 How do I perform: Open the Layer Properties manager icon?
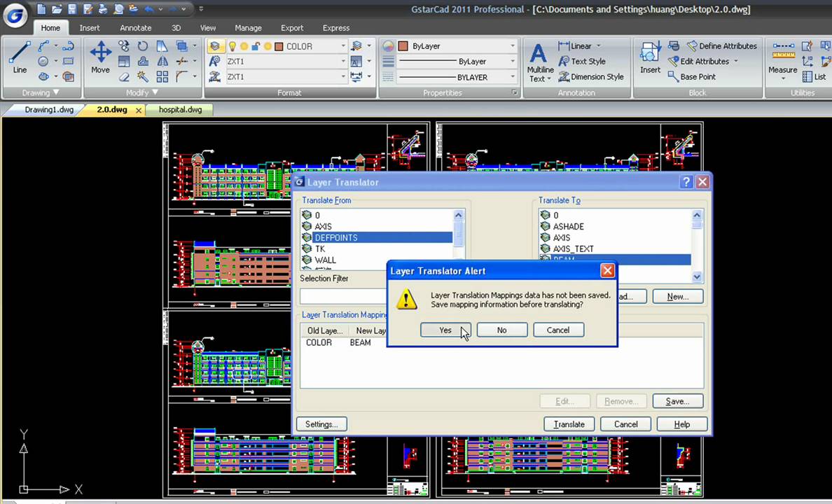click(214, 46)
